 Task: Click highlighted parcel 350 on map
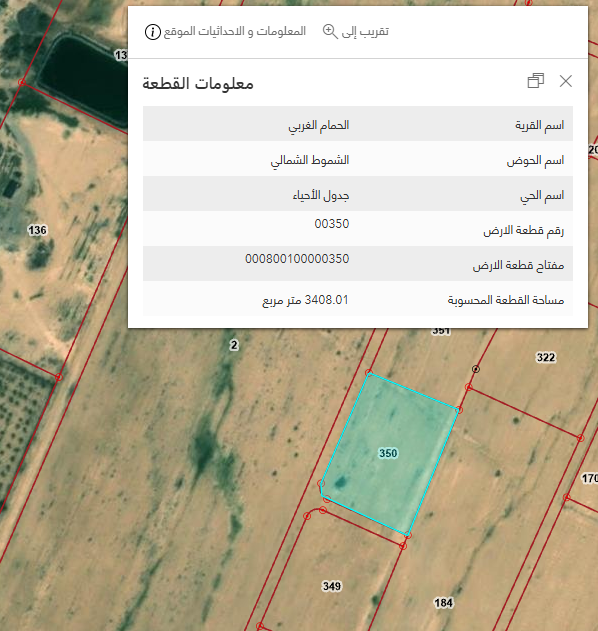tap(388, 453)
